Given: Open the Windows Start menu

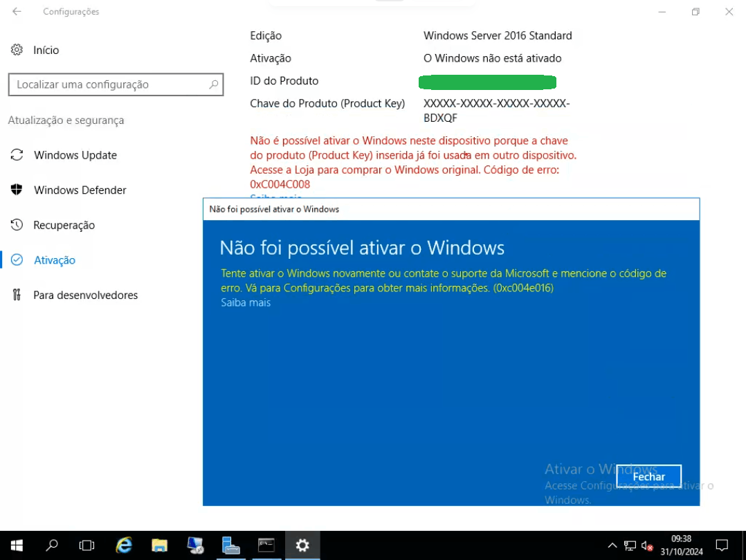Looking at the screenshot, I should click(x=17, y=545).
